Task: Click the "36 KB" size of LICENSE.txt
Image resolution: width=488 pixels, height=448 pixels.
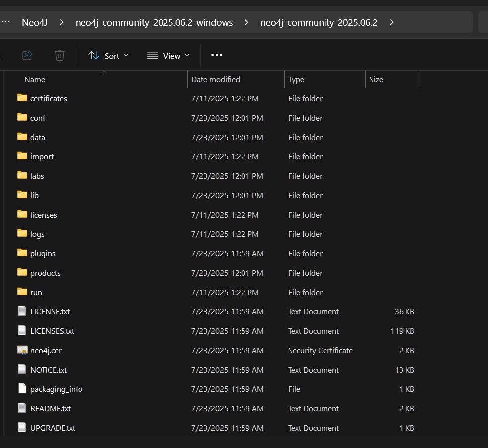Action: tap(405, 312)
